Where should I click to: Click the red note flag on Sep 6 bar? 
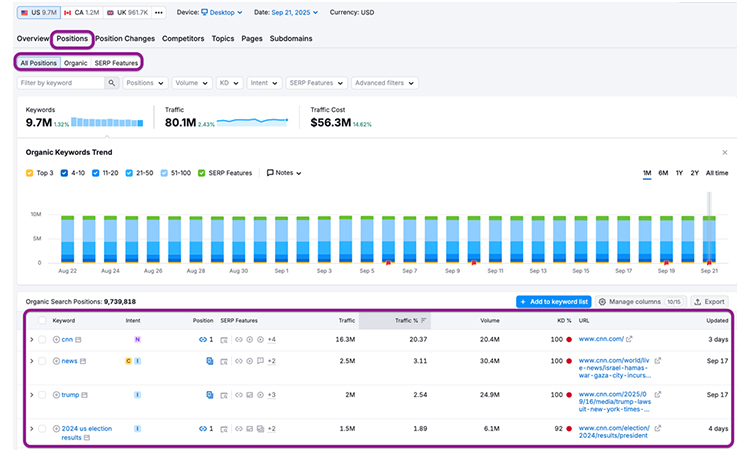tap(388, 263)
